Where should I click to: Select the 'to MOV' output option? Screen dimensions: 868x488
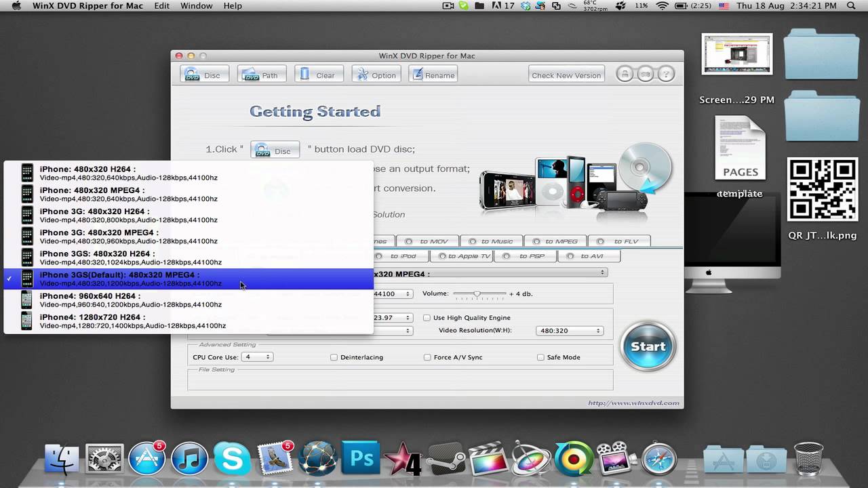[x=427, y=241]
